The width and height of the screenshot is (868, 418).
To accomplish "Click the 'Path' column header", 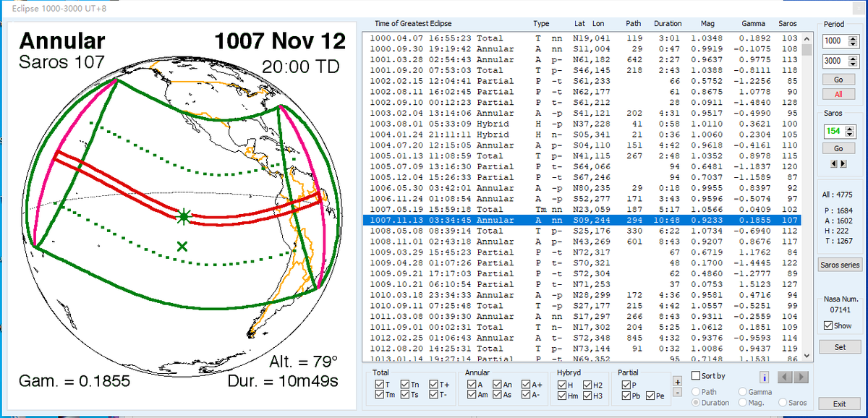I will coord(634,24).
